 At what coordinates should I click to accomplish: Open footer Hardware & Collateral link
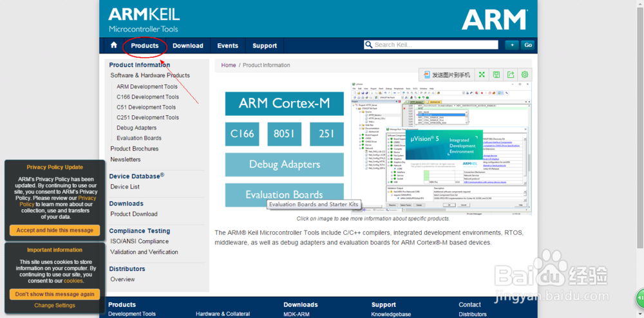223,314
